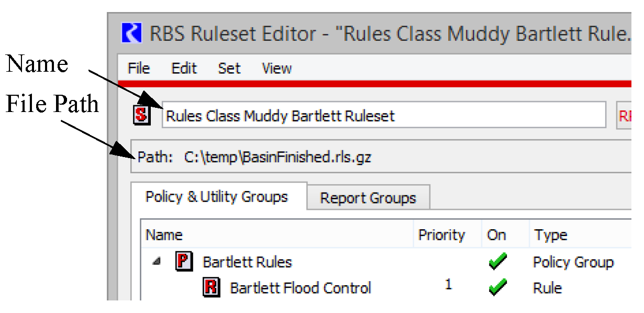
Task: Click the Type column header
Action: coord(550,236)
